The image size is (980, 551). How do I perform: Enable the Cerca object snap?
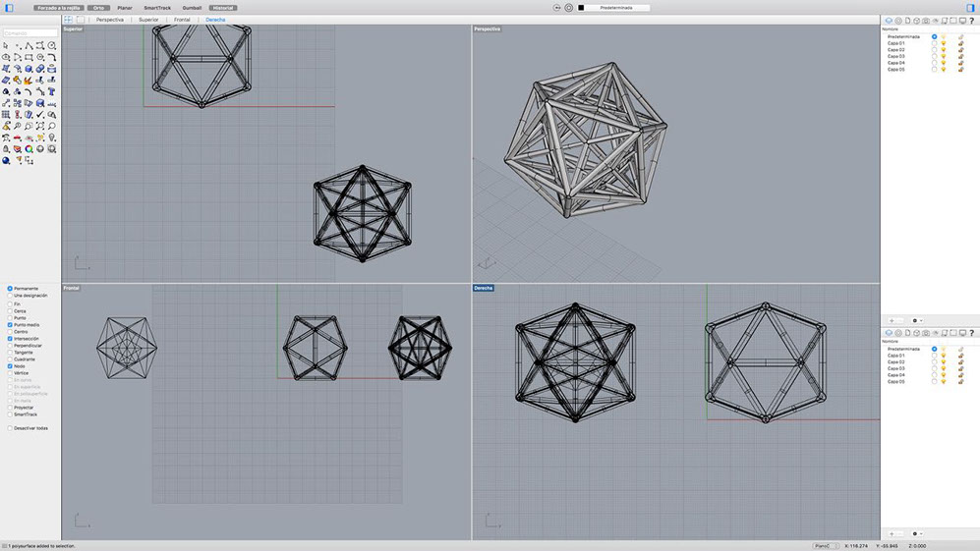coord(10,311)
